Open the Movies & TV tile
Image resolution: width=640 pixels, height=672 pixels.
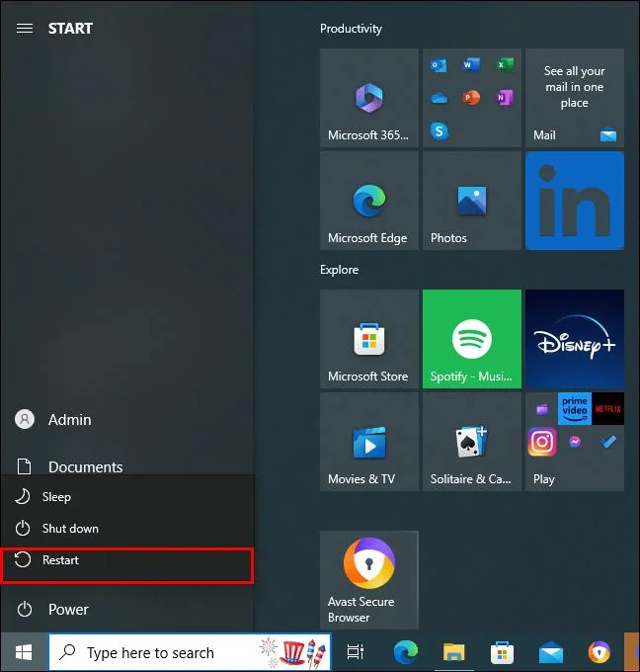[x=368, y=442]
